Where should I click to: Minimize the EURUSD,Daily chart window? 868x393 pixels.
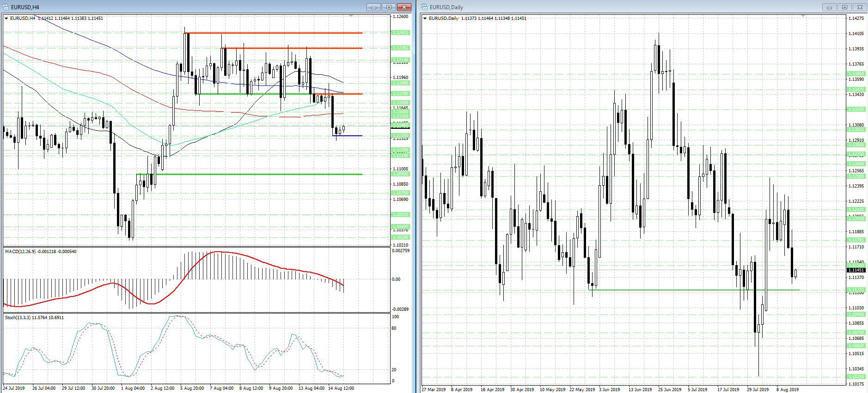coord(829,7)
